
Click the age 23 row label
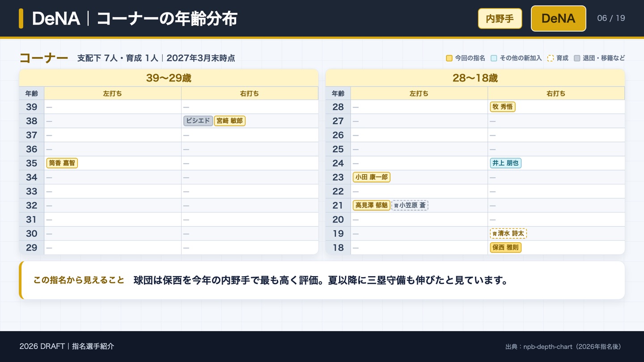pos(338,177)
